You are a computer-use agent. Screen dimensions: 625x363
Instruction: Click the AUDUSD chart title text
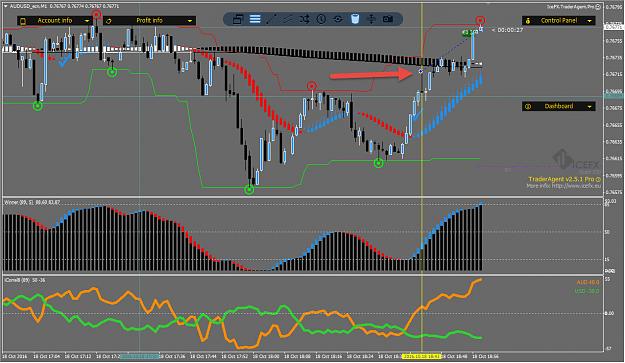point(65,6)
